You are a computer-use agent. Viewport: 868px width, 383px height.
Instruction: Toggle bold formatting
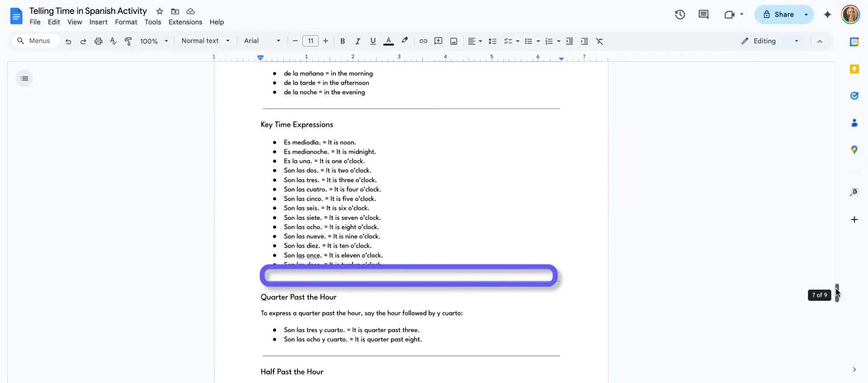(343, 41)
